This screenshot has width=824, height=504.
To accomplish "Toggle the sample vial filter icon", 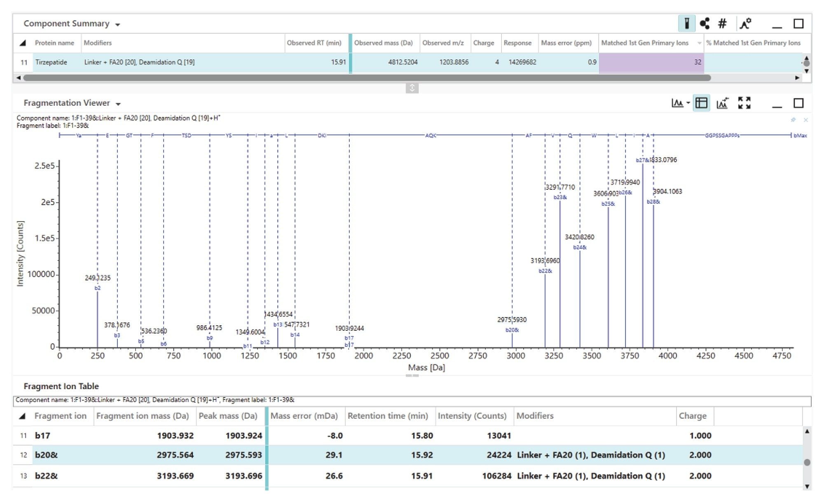I will click(x=687, y=23).
